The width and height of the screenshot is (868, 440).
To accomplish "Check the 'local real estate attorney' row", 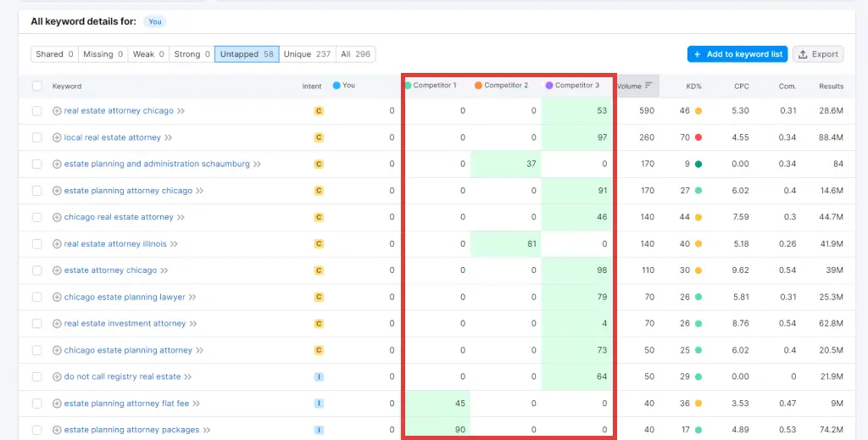I will 36,137.
